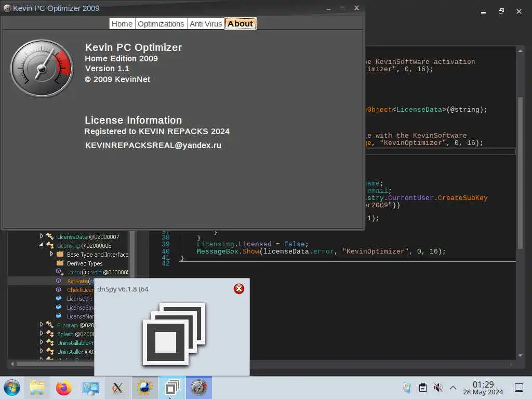Click the dnSpy taskbar button
Screen dimensions: 532x399
coord(172,388)
